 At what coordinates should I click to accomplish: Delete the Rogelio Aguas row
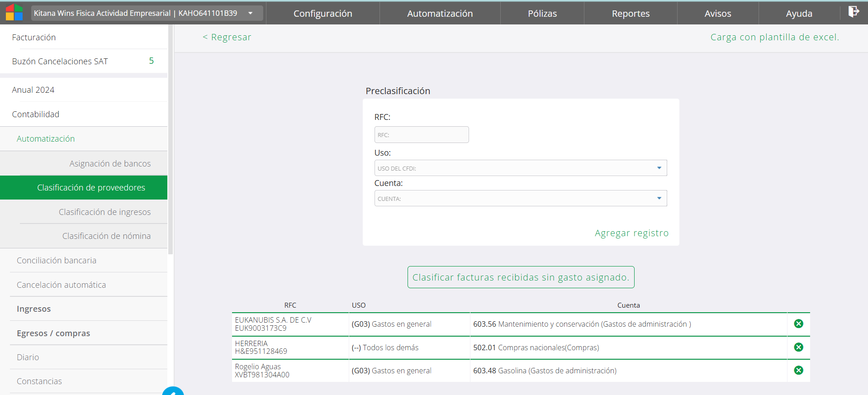(x=798, y=370)
